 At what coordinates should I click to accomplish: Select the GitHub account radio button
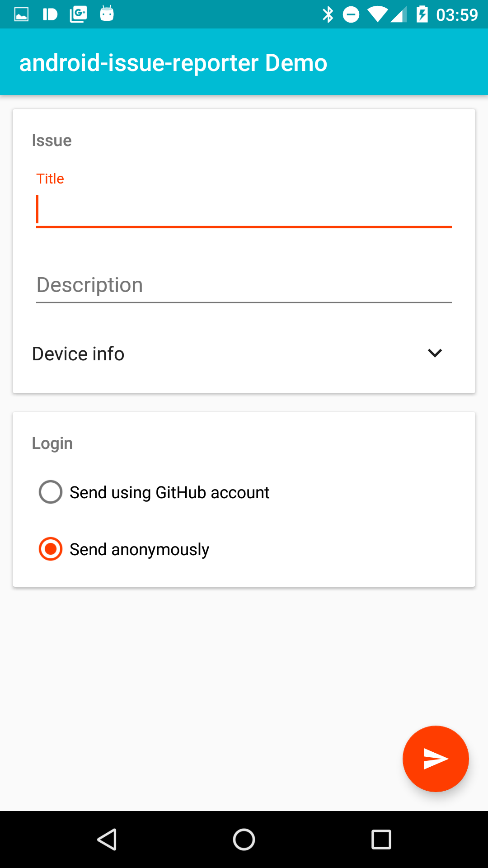pyautogui.click(x=51, y=492)
